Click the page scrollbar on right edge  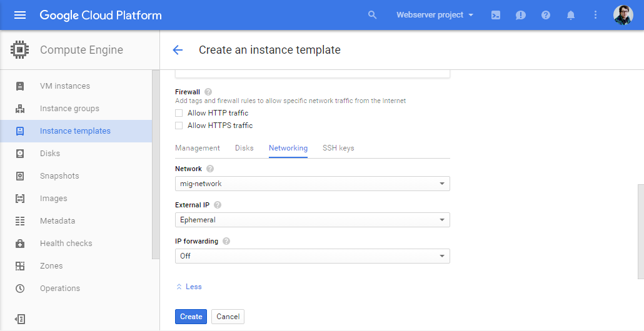(641, 232)
